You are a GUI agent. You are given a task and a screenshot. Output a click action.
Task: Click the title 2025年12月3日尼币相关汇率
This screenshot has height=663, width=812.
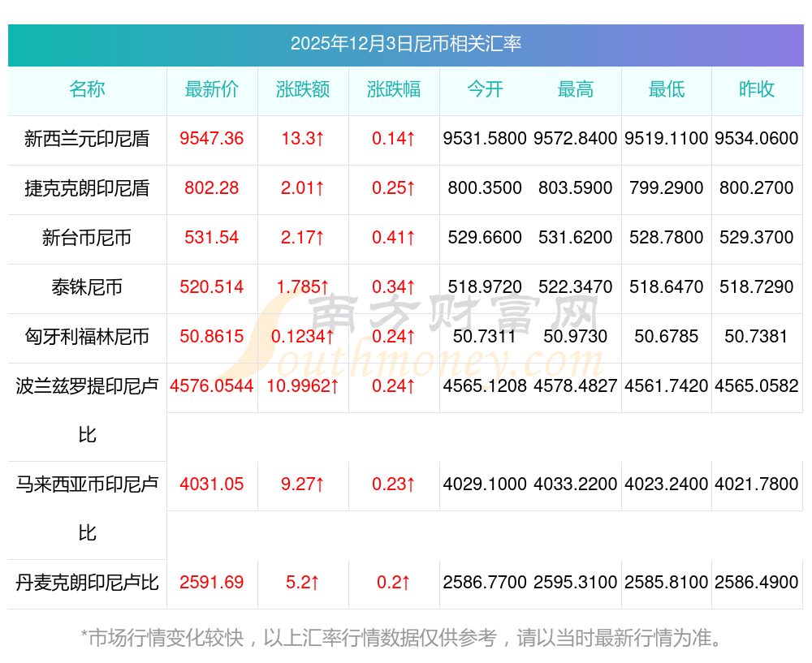click(406, 44)
